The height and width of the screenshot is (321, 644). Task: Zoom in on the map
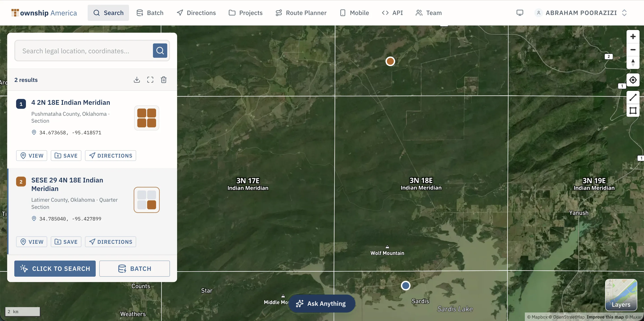tap(633, 36)
